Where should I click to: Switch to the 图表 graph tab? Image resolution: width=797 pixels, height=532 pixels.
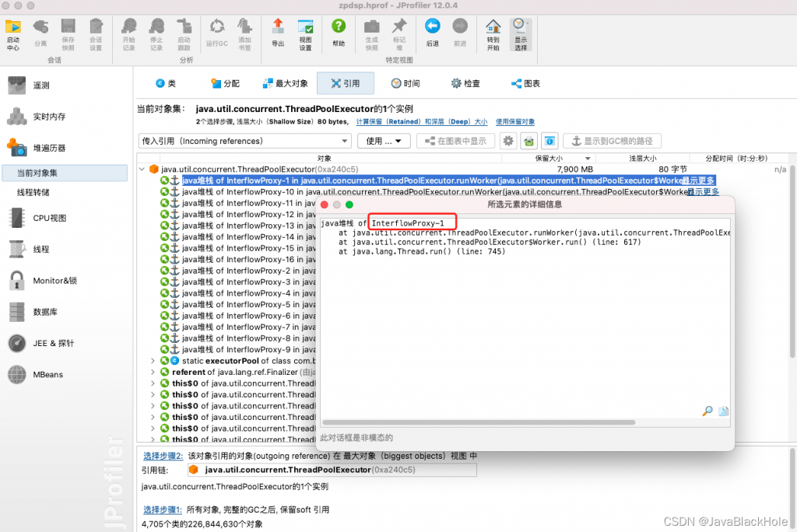pos(525,83)
